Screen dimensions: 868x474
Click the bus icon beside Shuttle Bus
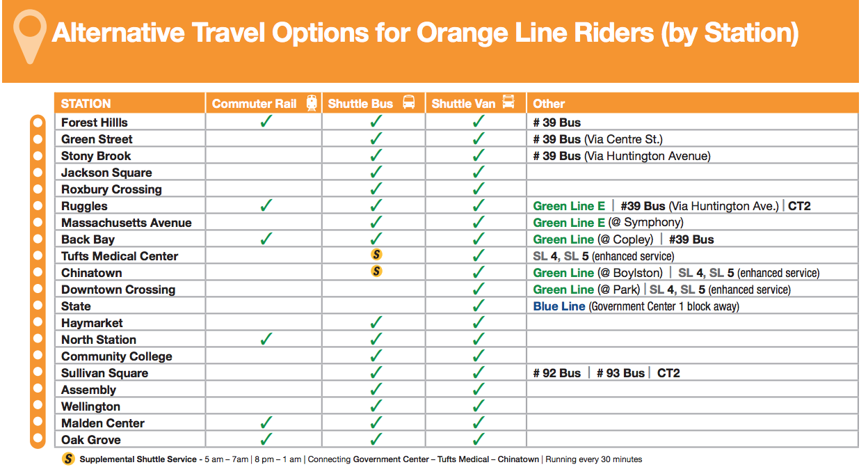[x=409, y=103]
